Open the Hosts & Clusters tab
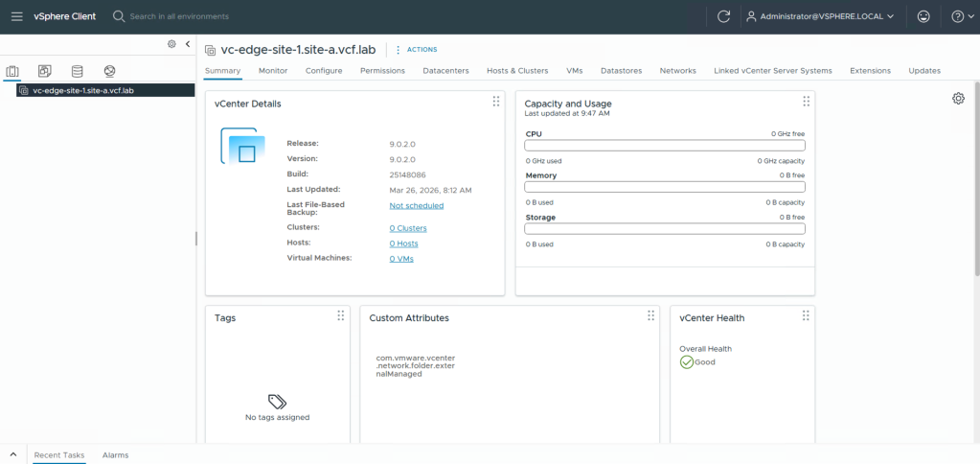 click(517, 71)
